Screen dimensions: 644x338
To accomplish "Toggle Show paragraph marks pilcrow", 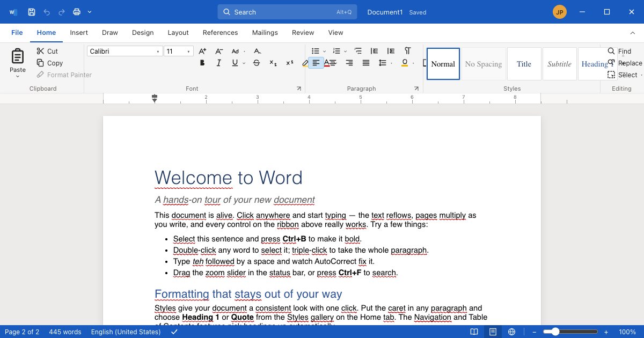I will (x=407, y=51).
